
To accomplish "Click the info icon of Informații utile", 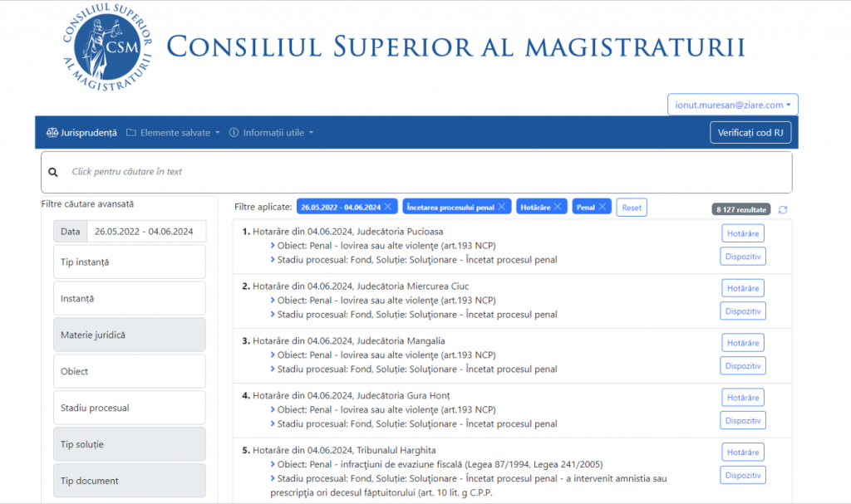I will coord(234,132).
